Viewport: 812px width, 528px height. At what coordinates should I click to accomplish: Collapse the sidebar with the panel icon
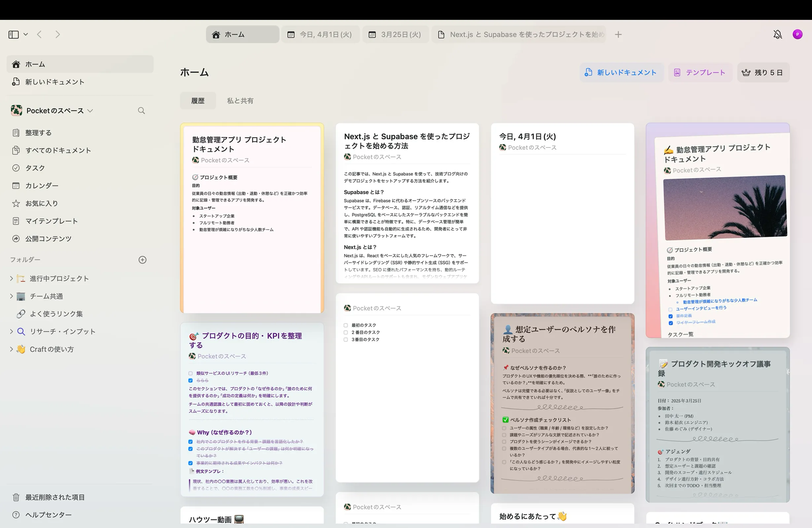point(13,34)
